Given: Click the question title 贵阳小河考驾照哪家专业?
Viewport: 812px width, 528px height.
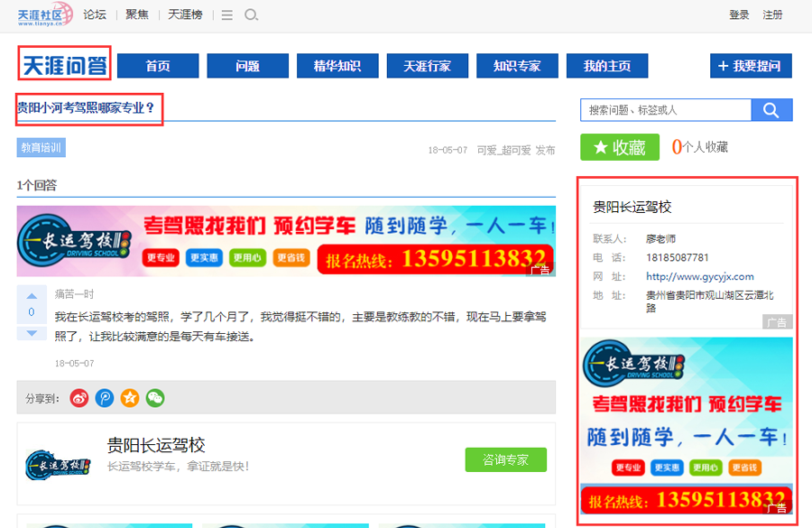Looking at the screenshot, I should [86, 107].
